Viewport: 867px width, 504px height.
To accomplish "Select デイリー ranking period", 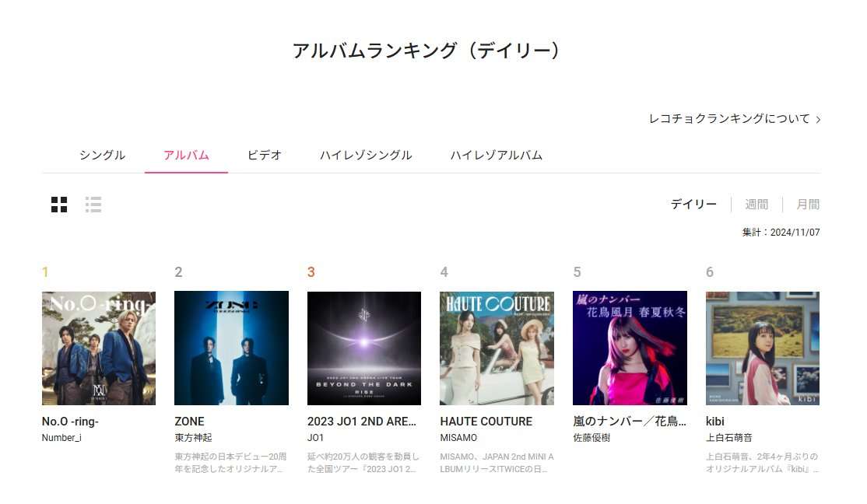I will (693, 205).
